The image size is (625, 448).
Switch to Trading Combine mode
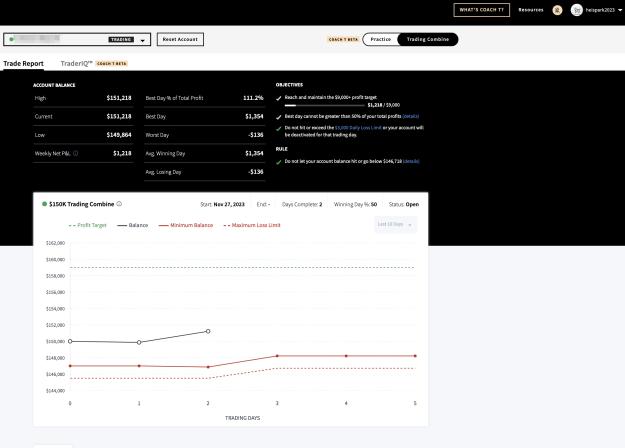tap(428, 39)
